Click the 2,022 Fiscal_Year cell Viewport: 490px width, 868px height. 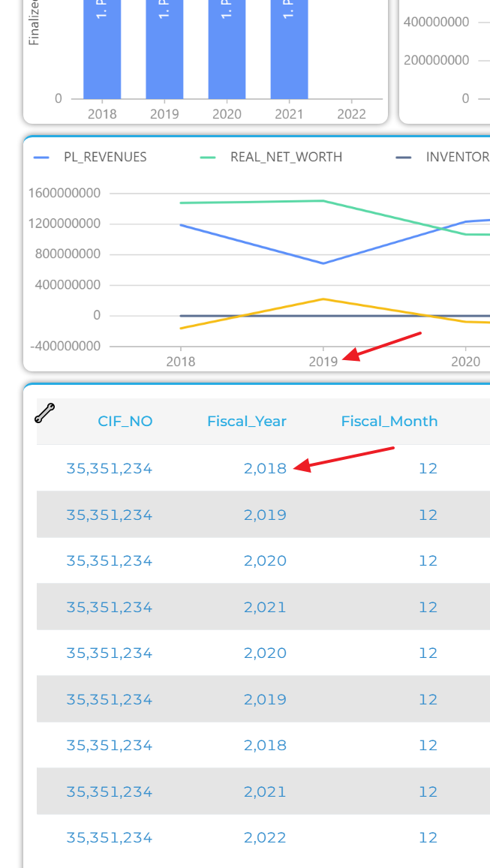click(265, 837)
